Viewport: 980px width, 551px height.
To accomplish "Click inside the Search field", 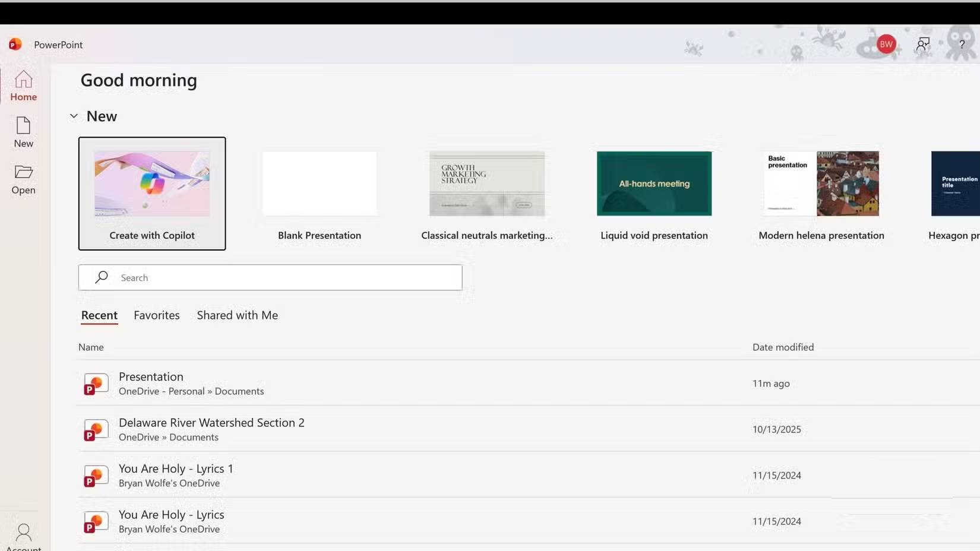I will 270,277.
